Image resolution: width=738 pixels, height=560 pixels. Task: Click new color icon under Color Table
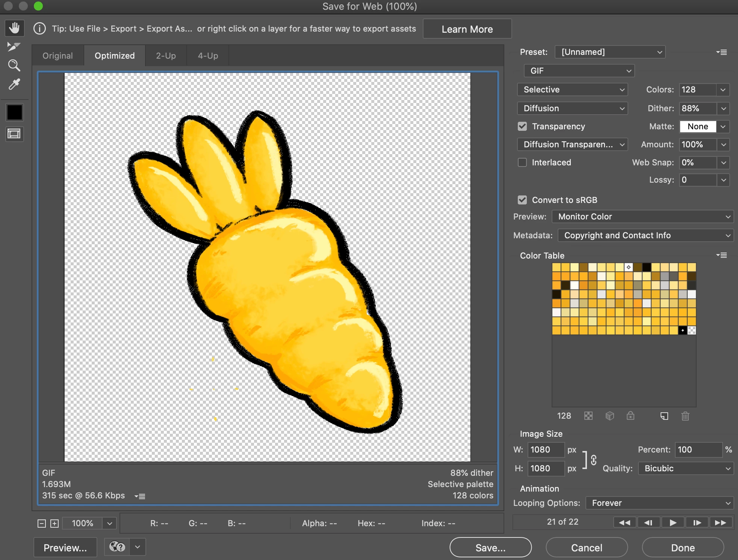pos(664,416)
